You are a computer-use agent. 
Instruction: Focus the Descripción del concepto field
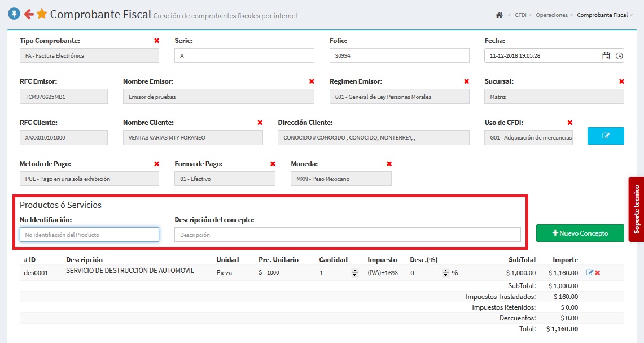click(347, 235)
